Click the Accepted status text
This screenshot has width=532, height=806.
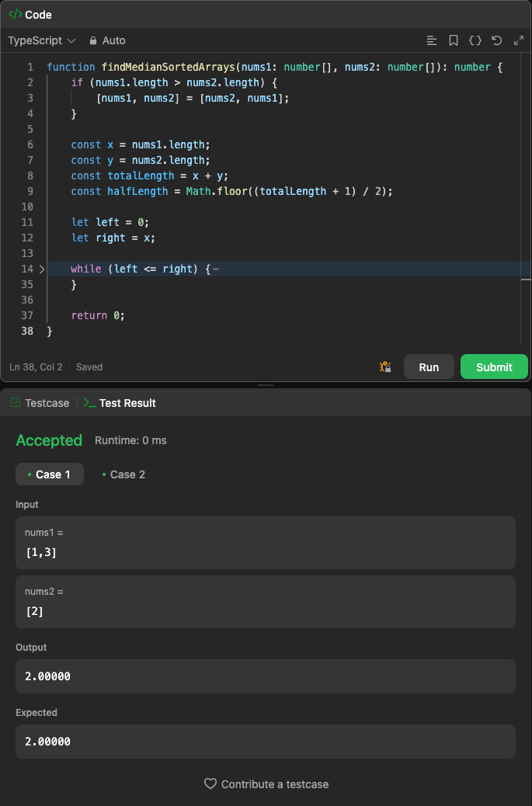point(50,440)
